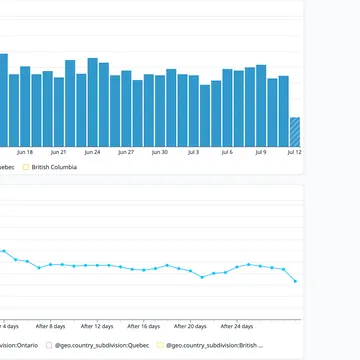This screenshot has height=360, width=360.
Task: Click the 'Jun 21' axis label
Action: [x=59, y=152]
